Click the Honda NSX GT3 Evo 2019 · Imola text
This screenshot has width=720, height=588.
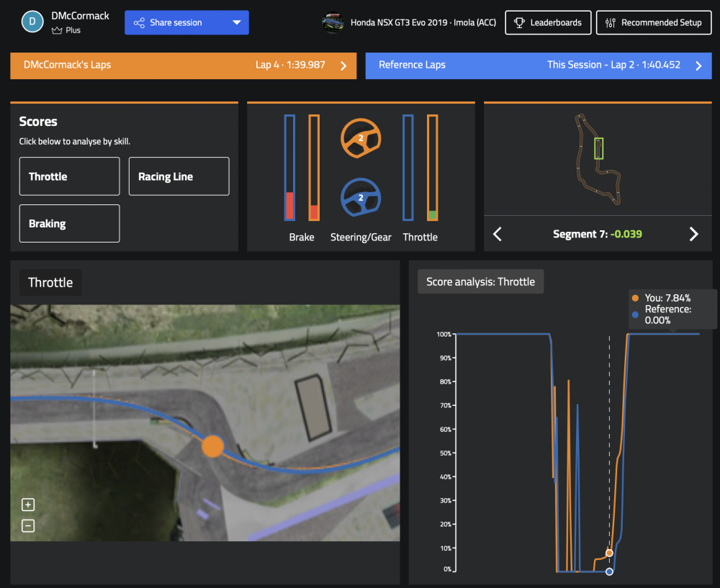[x=423, y=22]
